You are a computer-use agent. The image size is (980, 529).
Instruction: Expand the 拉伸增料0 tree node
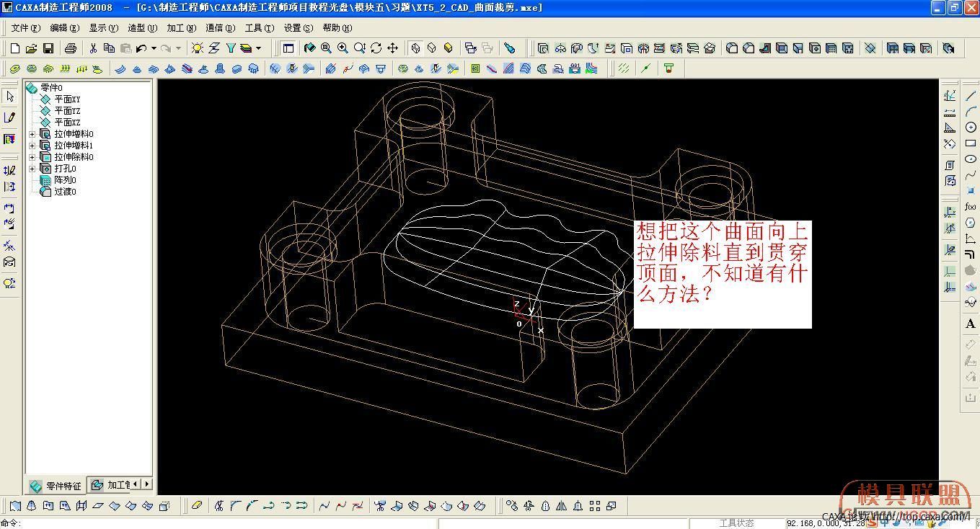pos(32,134)
